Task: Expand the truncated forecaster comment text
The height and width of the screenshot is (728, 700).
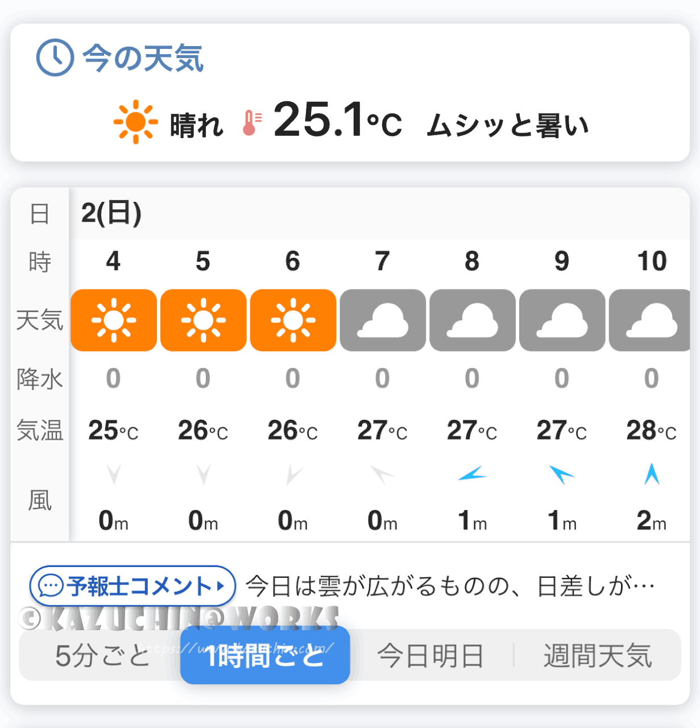Action: [x=450, y=586]
